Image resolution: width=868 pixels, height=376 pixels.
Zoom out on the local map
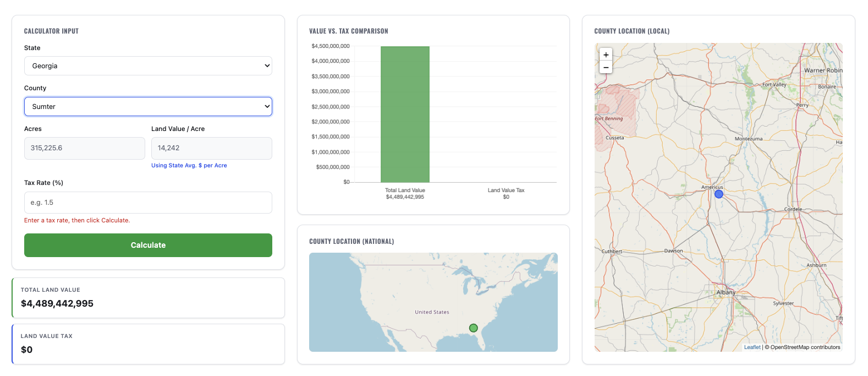(606, 67)
